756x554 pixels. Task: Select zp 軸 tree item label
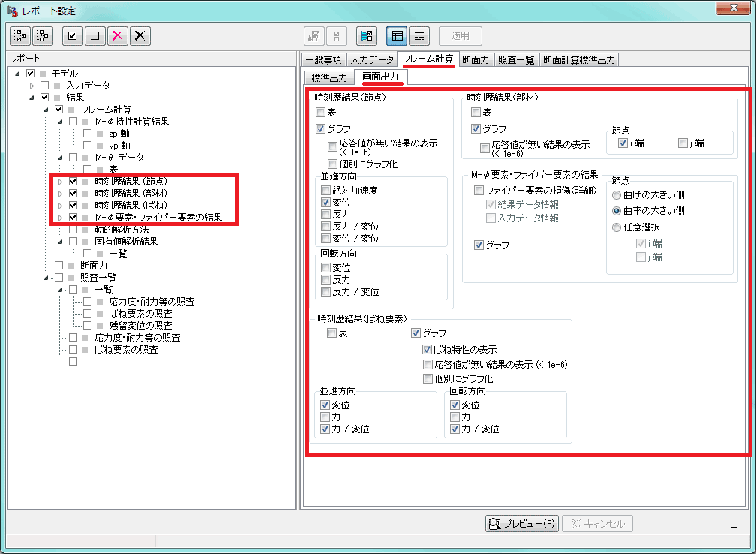(119, 134)
